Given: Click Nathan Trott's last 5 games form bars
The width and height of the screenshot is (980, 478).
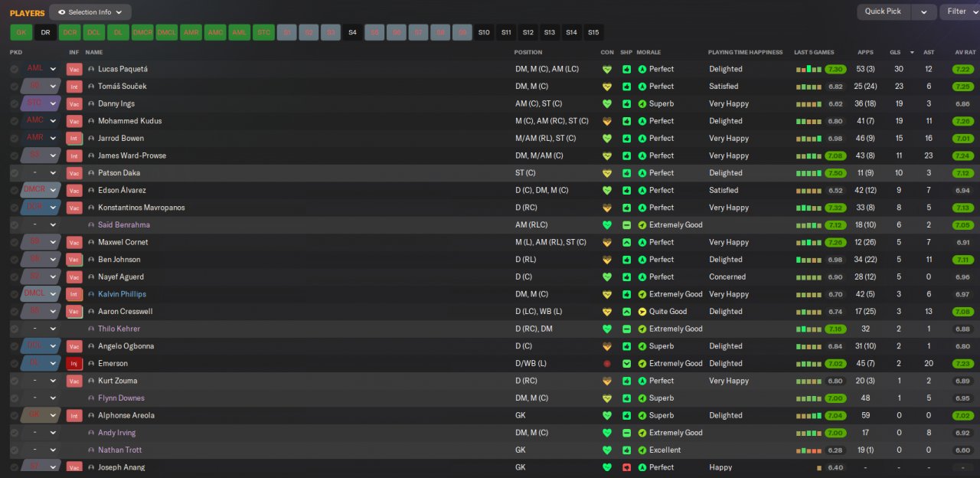Looking at the screenshot, I should 808,450.
